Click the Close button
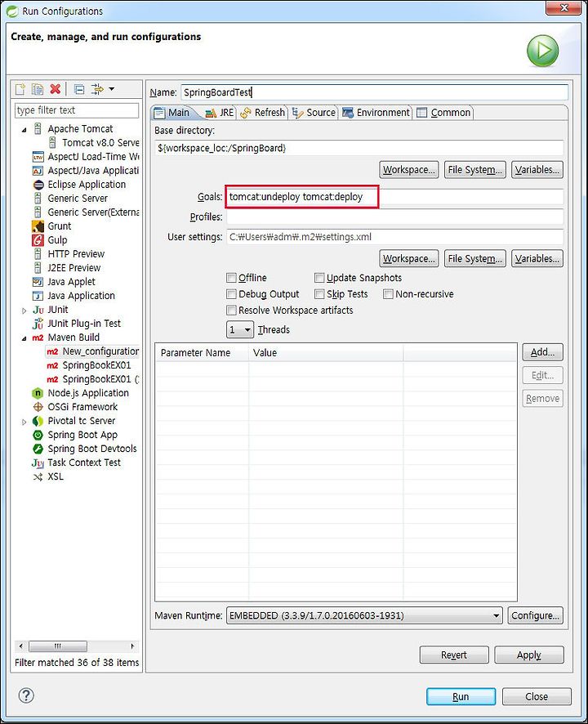The image size is (588, 724). click(x=537, y=696)
